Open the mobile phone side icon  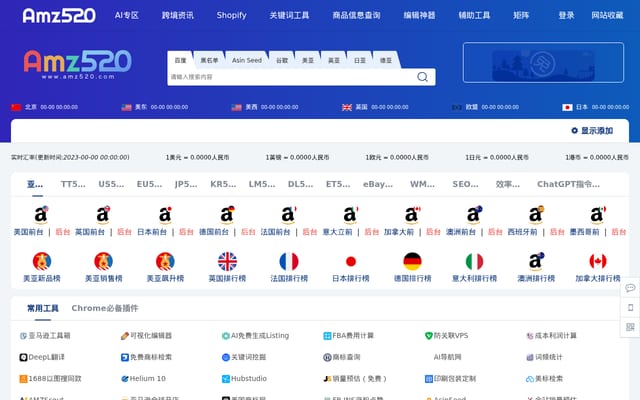pyautogui.click(x=630, y=307)
